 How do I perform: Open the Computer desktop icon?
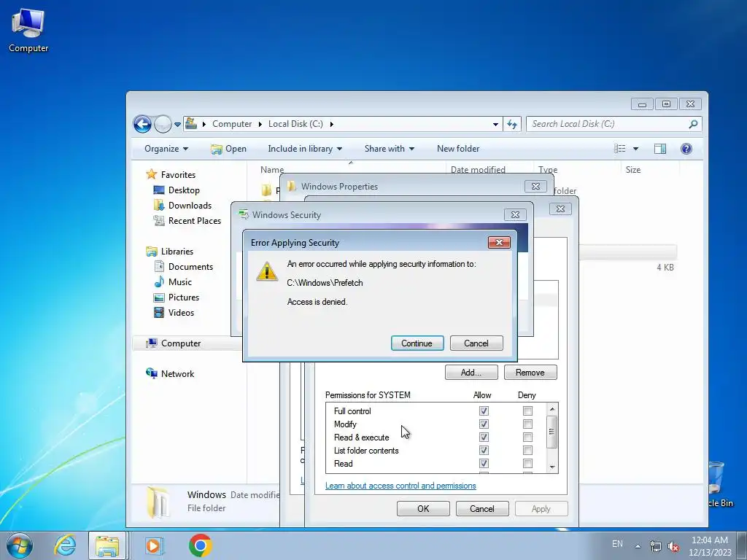coord(28,31)
